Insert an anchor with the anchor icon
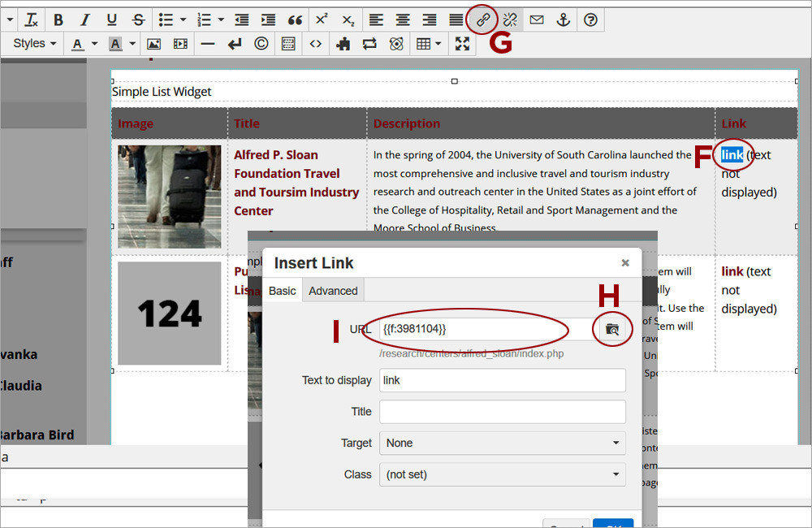Viewport: 812px width, 528px height. pyautogui.click(x=564, y=19)
